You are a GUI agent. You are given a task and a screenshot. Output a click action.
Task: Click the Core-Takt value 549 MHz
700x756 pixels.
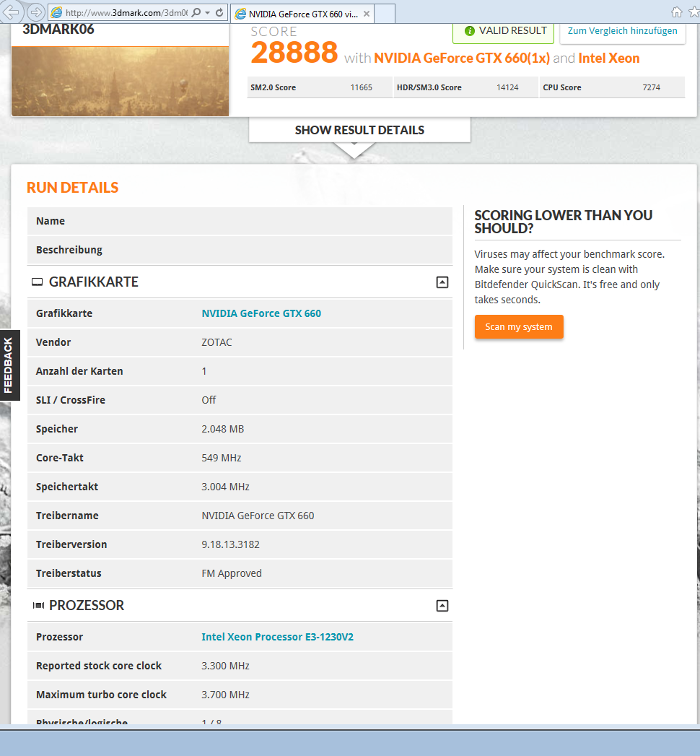(x=221, y=458)
